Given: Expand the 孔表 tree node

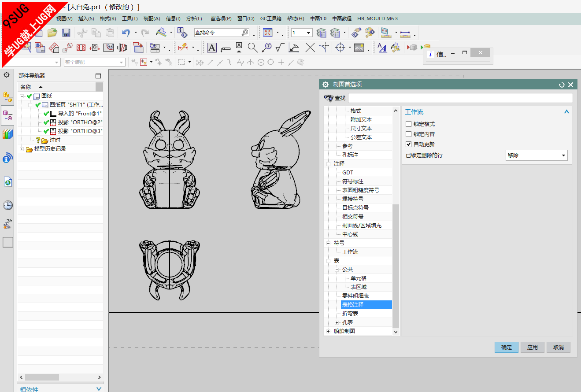Looking at the screenshot, I should [x=337, y=322].
